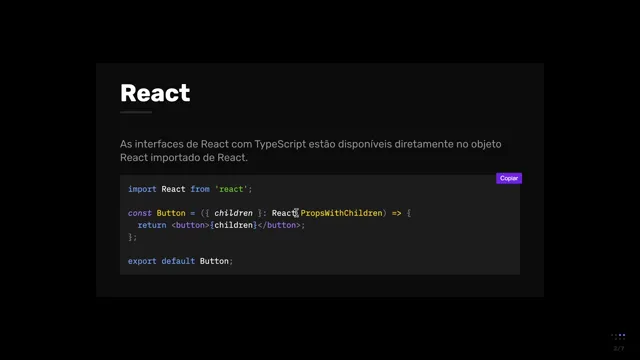Viewport: 640px width, 360px height.
Task: Click the short underline beneath the heading
Action: click(x=136, y=112)
